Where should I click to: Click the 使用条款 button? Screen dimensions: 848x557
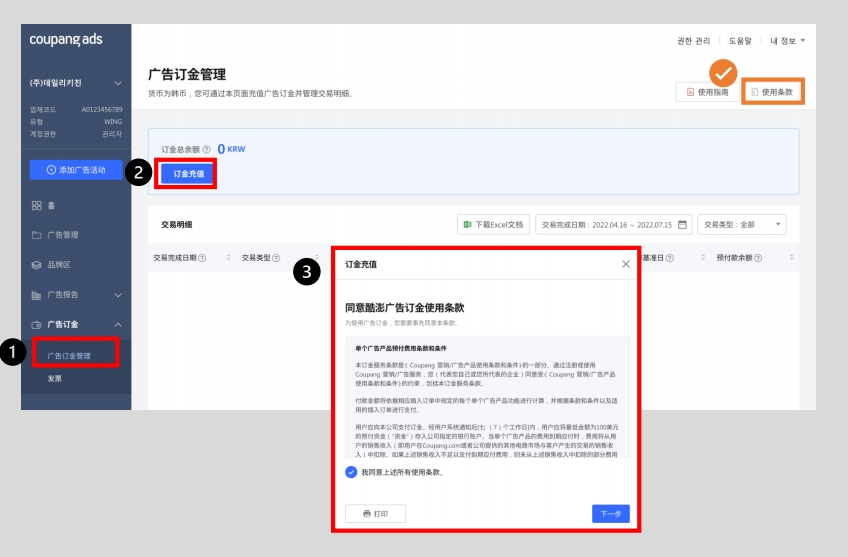click(x=772, y=92)
